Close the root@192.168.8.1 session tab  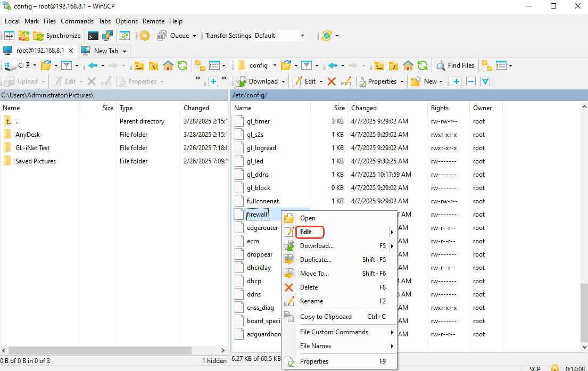pos(70,51)
